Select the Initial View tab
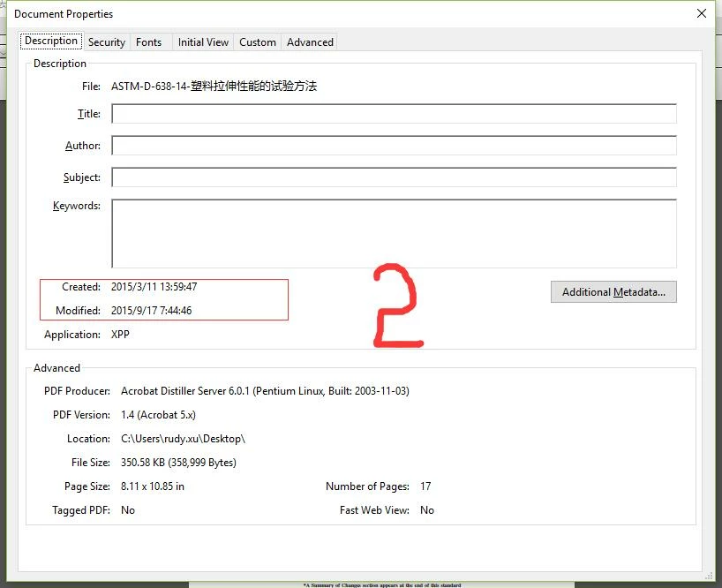This screenshot has width=722, height=588. click(203, 41)
